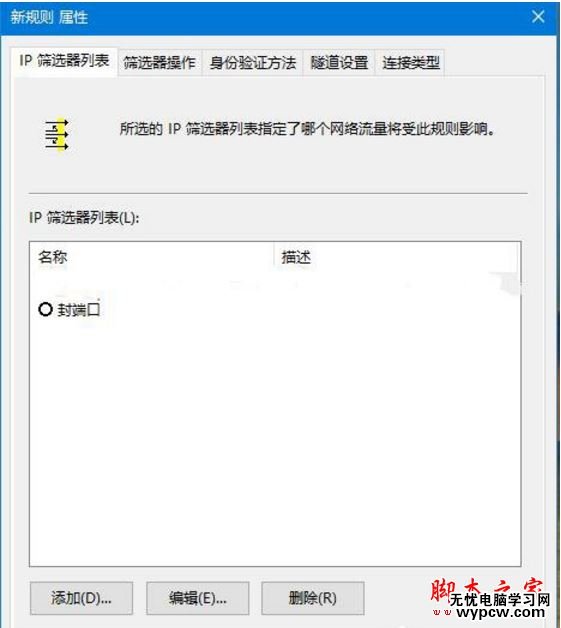
Task: Click the IP filter arrows icon
Action: [x=56, y=135]
